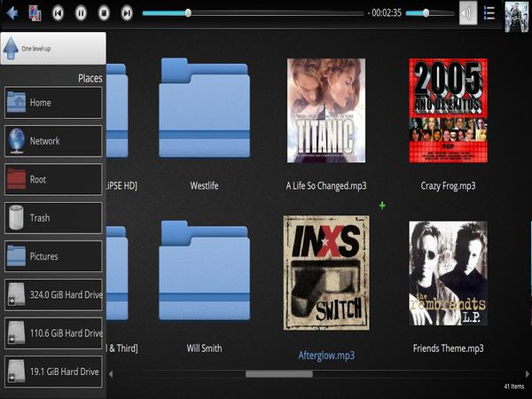532x399 pixels.
Task: Adjust the volume slider
Action: pos(426,13)
